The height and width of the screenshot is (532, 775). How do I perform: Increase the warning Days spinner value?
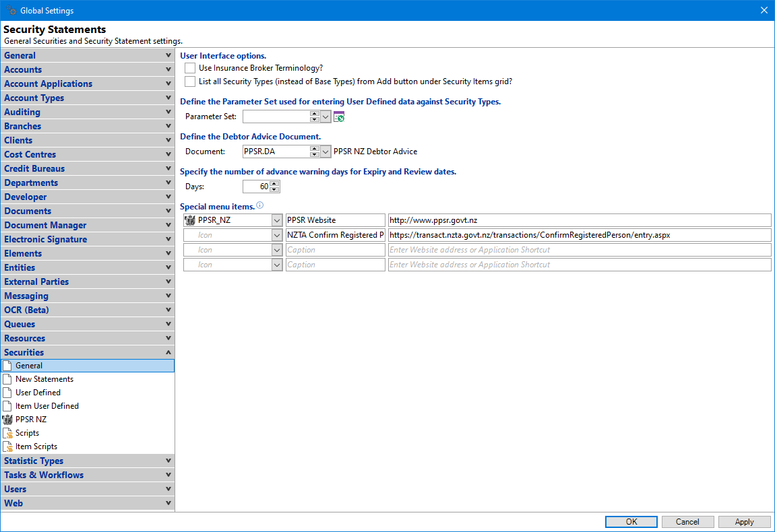coord(274,183)
